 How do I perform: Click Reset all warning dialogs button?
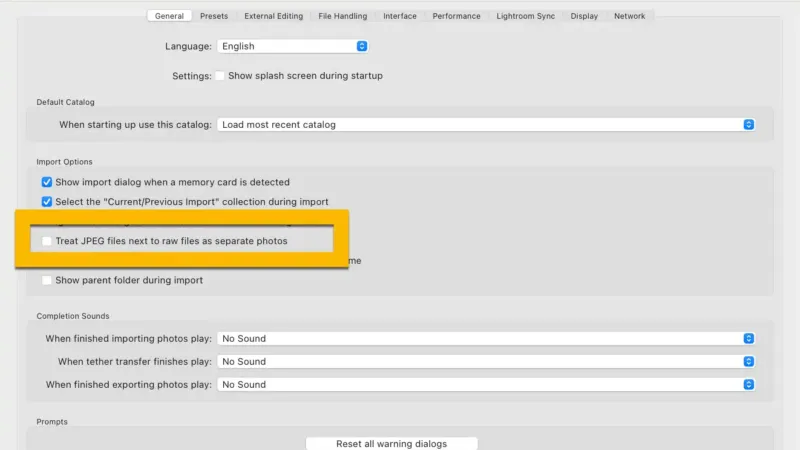click(391, 443)
